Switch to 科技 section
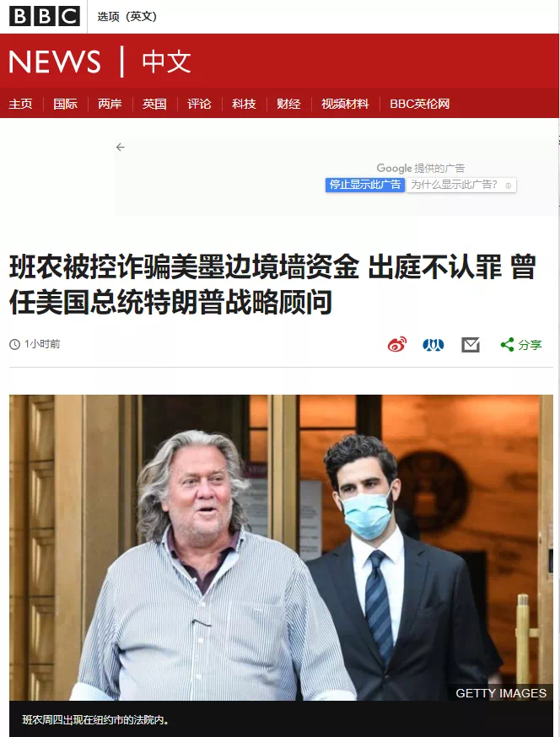Screen dimensions: 560x737 coord(244,104)
